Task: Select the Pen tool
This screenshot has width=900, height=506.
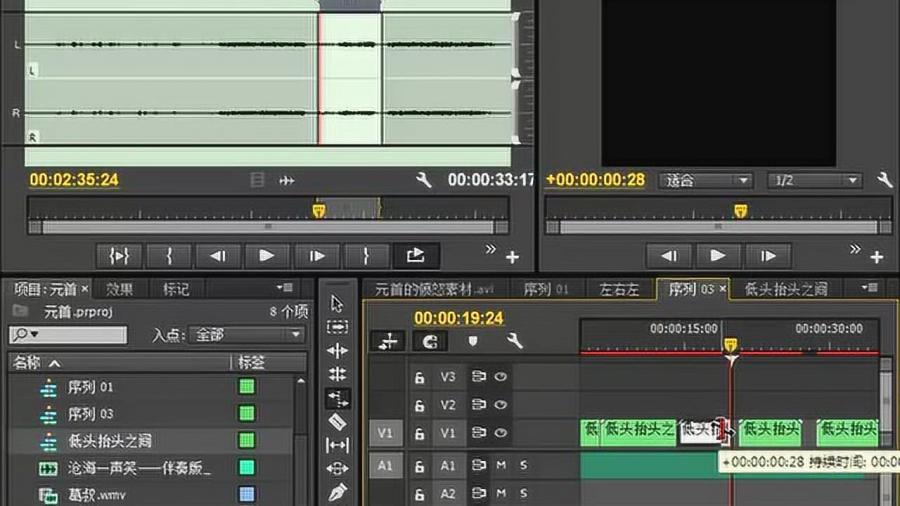Action: pos(338,492)
